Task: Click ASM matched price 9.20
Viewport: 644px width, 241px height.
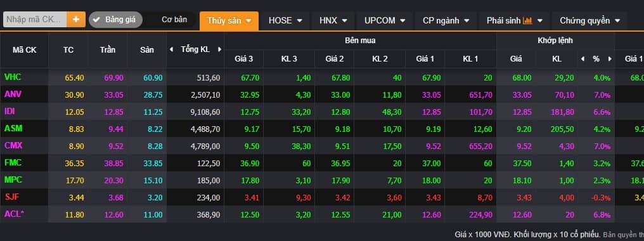Action: (524, 129)
